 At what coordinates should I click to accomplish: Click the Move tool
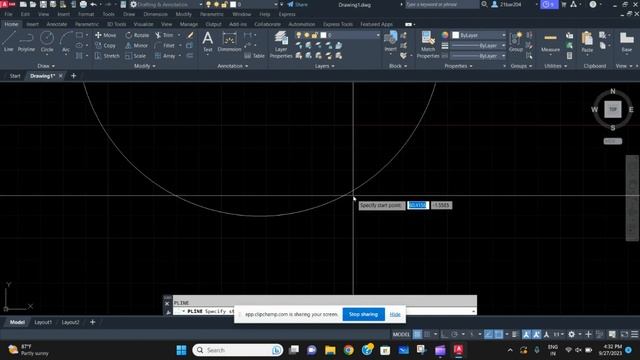coord(105,35)
